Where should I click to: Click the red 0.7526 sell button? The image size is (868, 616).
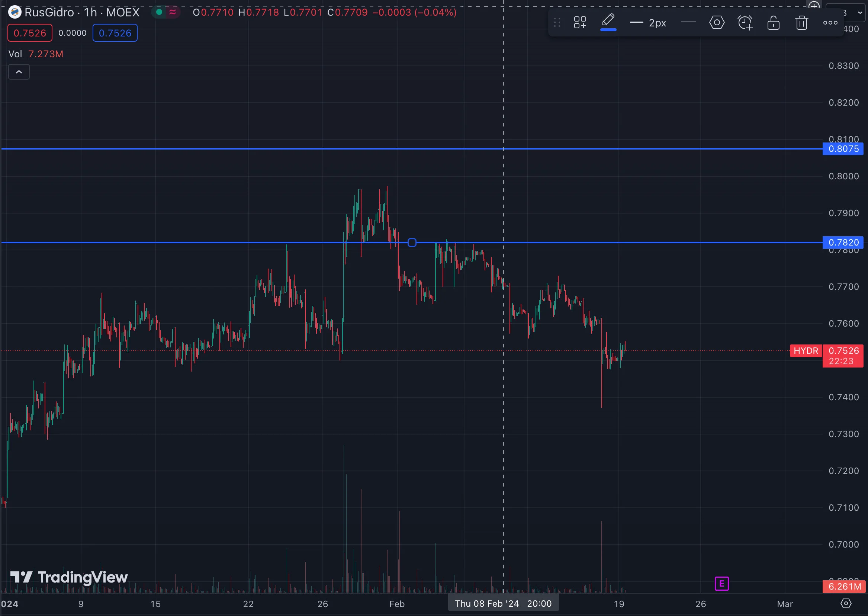click(30, 33)
